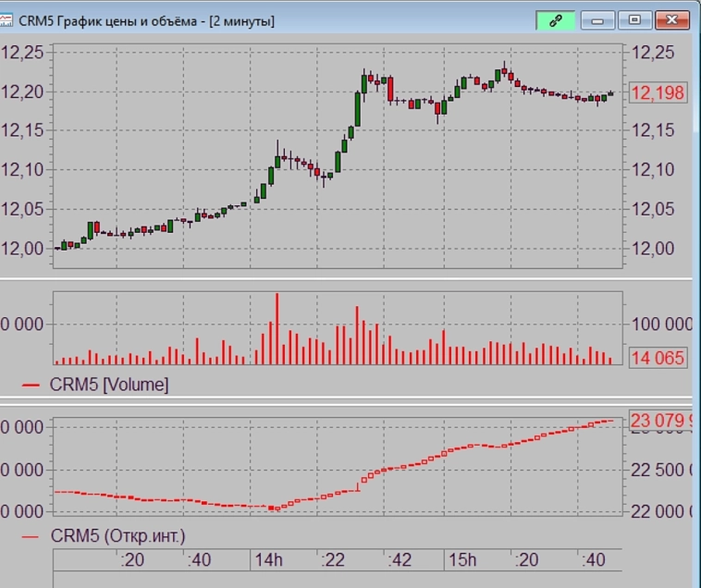Click the red line marker beside CRM5 (Откр.инт.)

31,536
